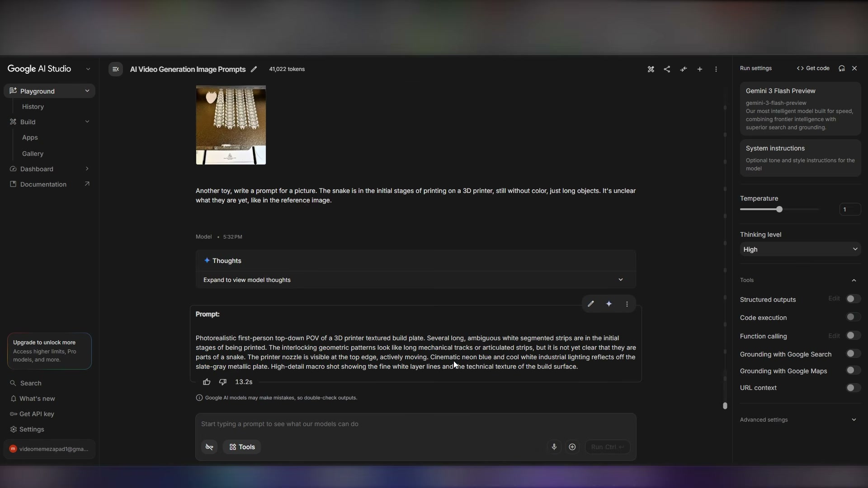Click the prompt text input field
This screenshot has height=488, width=868.
[x=416, y=424]
